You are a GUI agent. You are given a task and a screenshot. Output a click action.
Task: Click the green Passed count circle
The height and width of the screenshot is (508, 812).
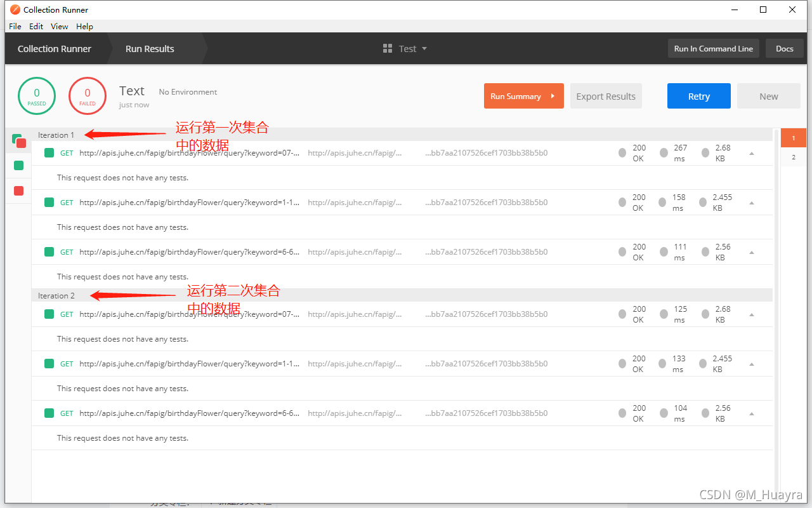(x=37, y=97)
